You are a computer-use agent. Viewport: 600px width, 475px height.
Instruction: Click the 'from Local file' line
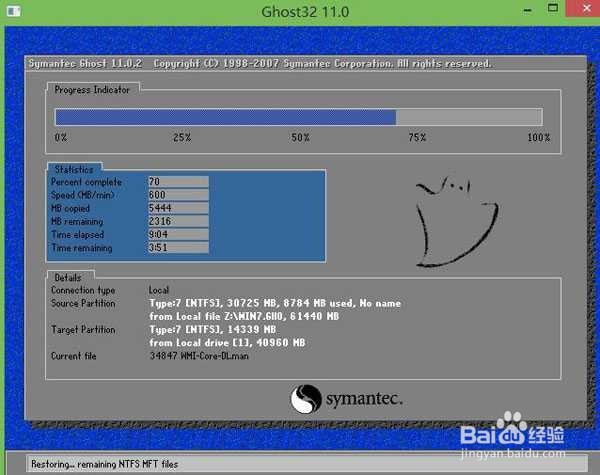pyautogui.click(x=244, y=316)
